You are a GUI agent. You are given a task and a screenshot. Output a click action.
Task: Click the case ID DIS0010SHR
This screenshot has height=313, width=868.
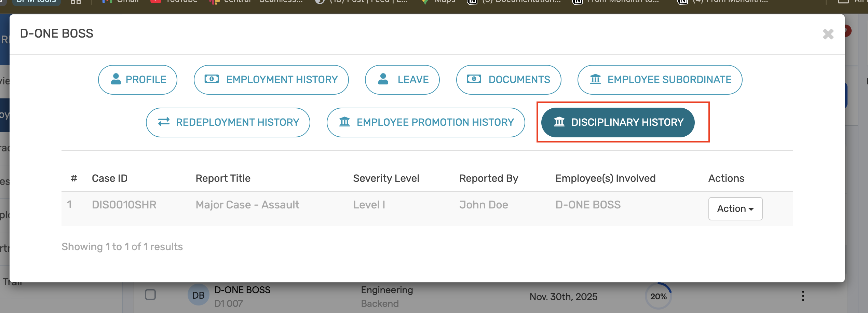click(x=124, y=205)
